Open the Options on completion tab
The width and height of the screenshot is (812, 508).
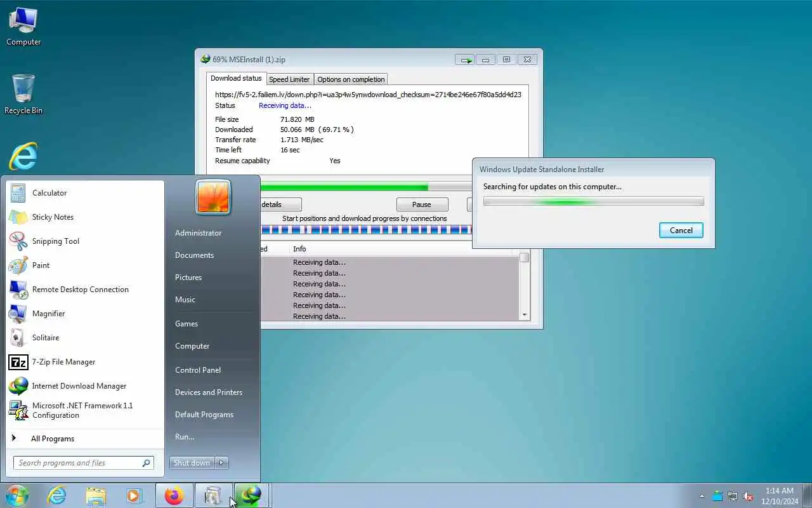point(351,79)
